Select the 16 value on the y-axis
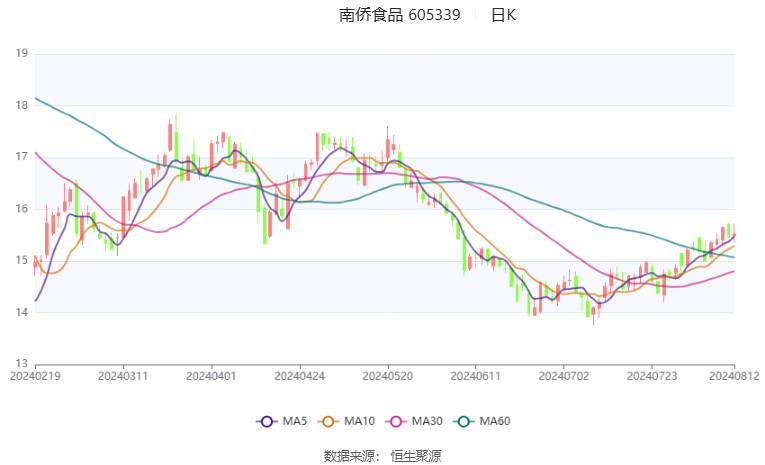 (20, 209)
